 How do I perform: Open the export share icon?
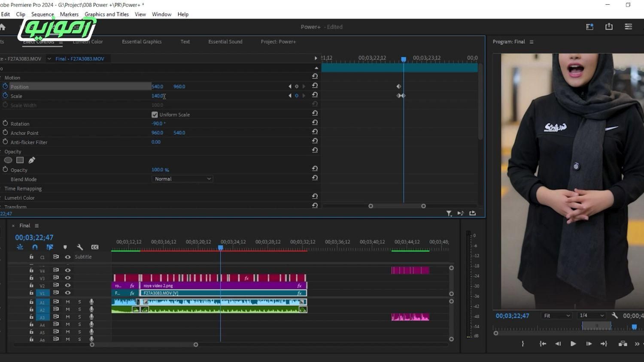[x=609, y=27]
